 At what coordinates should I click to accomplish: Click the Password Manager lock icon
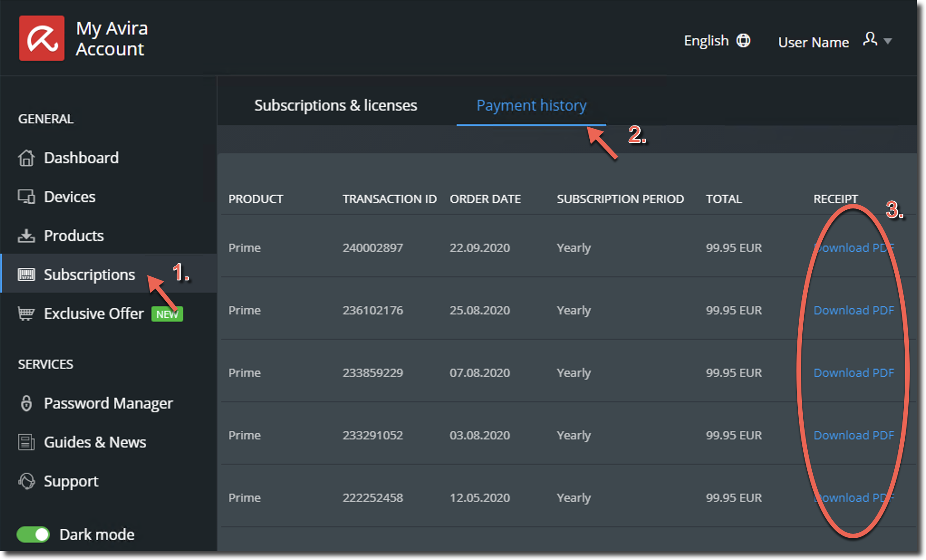pos(26,403)
